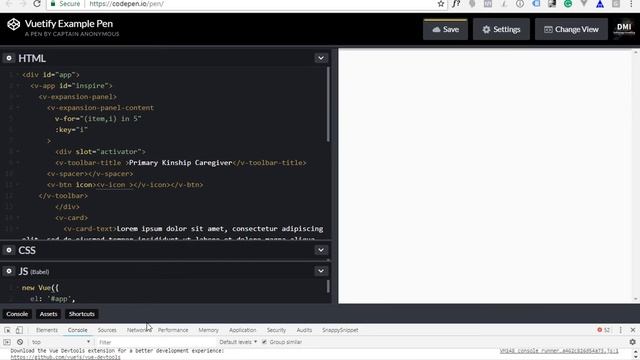Click the v-expansion-panel-content code line
The image size is (640, 360).
pos(100,108)
